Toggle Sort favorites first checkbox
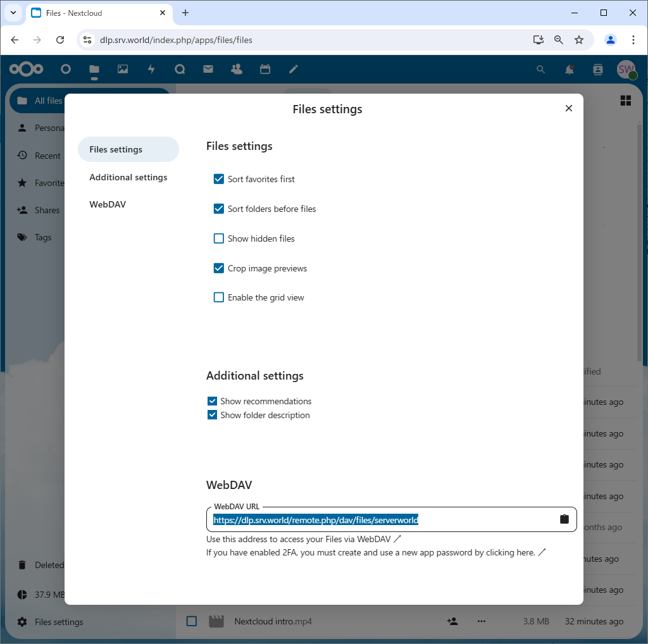 coord(218,179)
